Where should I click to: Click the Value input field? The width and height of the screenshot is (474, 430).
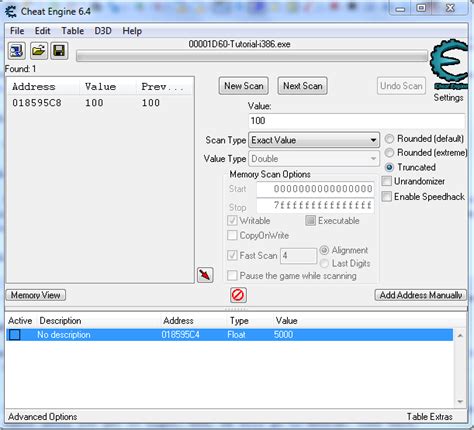[x=357, y=121]
